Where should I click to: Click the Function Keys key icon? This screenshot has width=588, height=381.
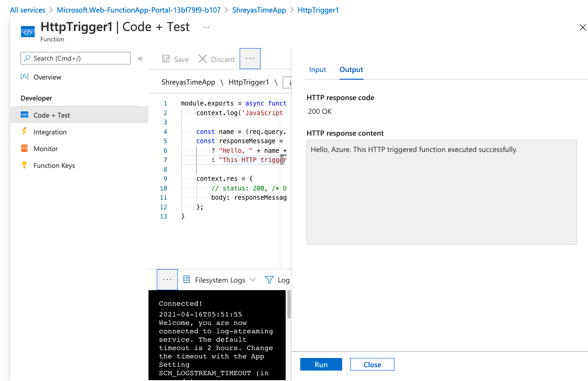[25, 165]
